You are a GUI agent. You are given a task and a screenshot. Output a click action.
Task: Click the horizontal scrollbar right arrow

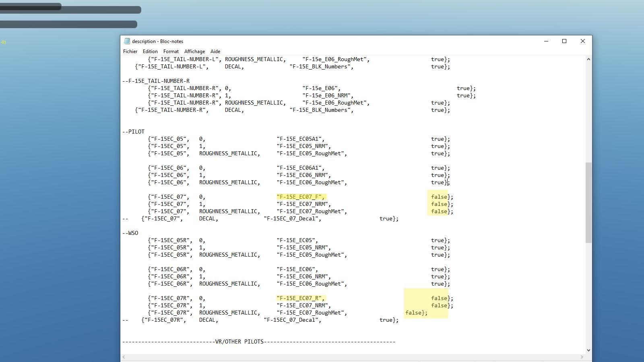point(582,357)
